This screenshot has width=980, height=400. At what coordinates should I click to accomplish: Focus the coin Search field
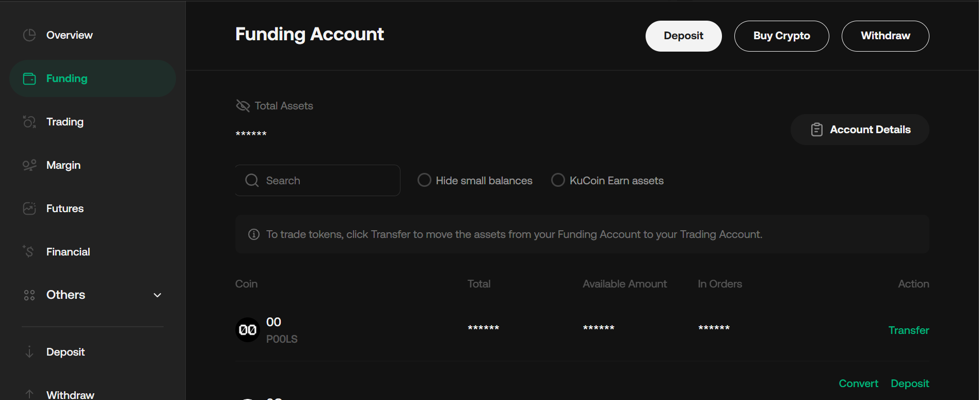(x=318, y=180)
